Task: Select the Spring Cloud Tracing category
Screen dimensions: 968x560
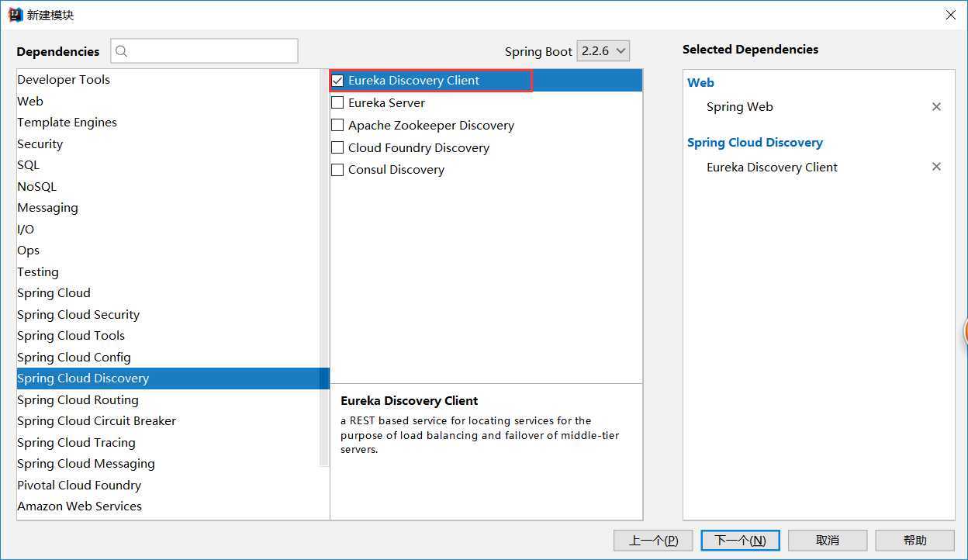Action: tap(168, 442)
